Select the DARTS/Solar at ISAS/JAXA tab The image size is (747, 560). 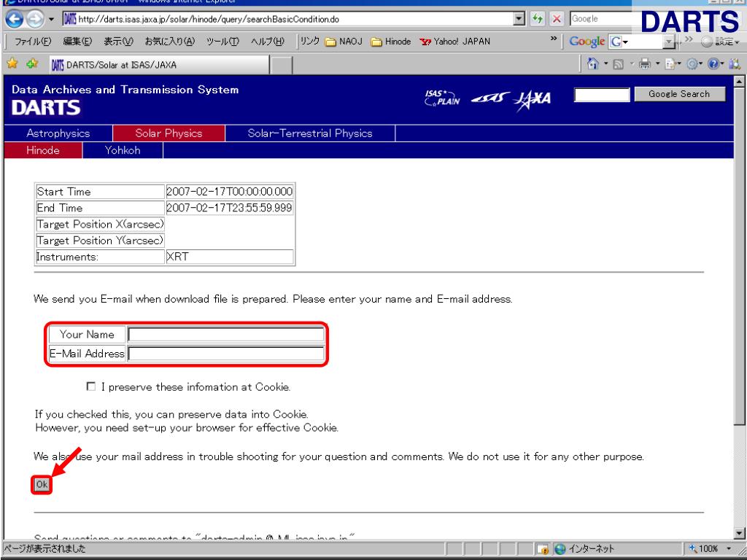click(158, 65)
